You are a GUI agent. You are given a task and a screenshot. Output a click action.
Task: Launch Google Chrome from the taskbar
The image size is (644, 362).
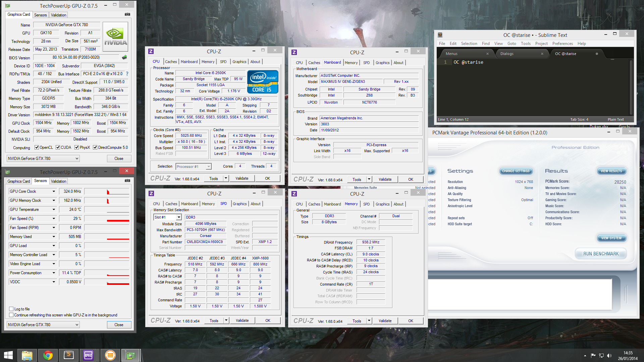48,355
